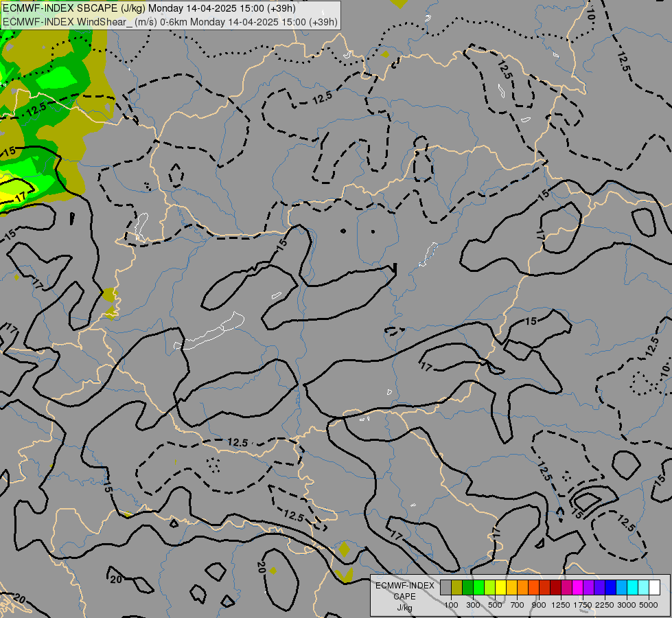
Task: Select the pale cyan legend swatch
Action: pos(643,587)
